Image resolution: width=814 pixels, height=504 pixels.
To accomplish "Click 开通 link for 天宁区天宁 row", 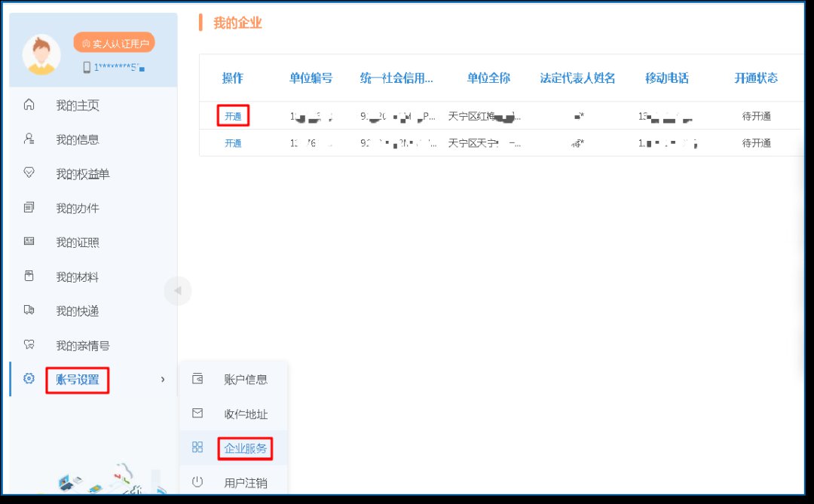I will pos(233,142).
